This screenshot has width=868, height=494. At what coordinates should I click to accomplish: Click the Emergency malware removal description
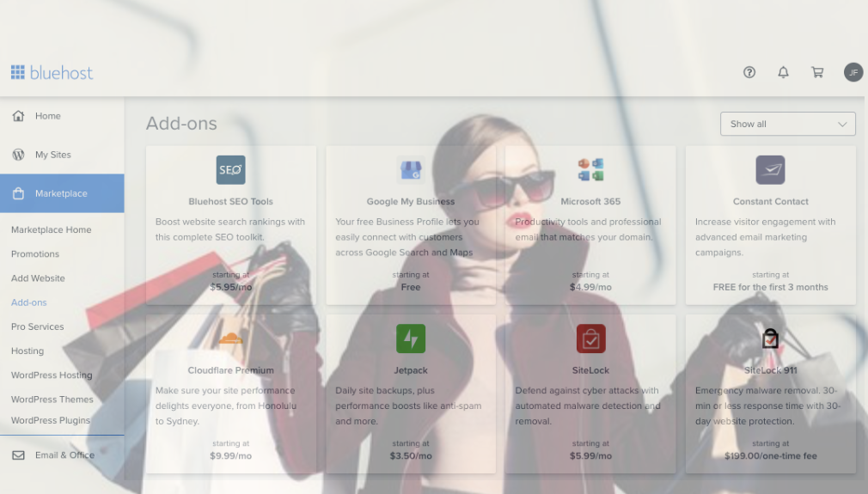tap(768, 406)
